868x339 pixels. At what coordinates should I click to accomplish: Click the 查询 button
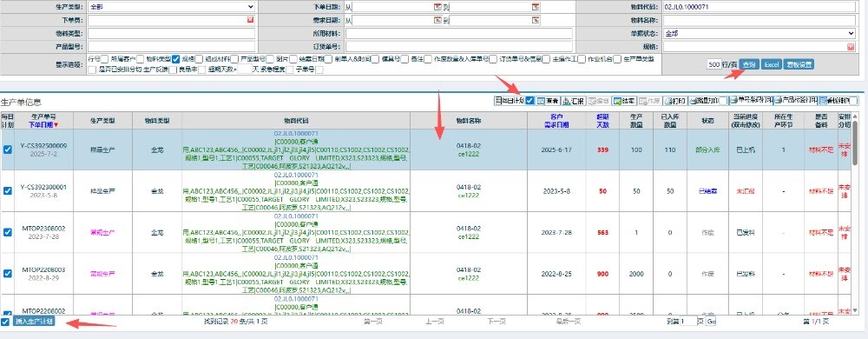[x=749, y=64]
